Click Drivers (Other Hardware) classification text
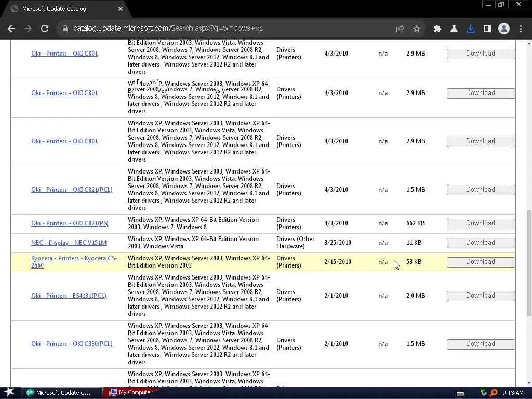Image resolution: width=532 pixels, height=399 pixels. click(x=296, y=243)
